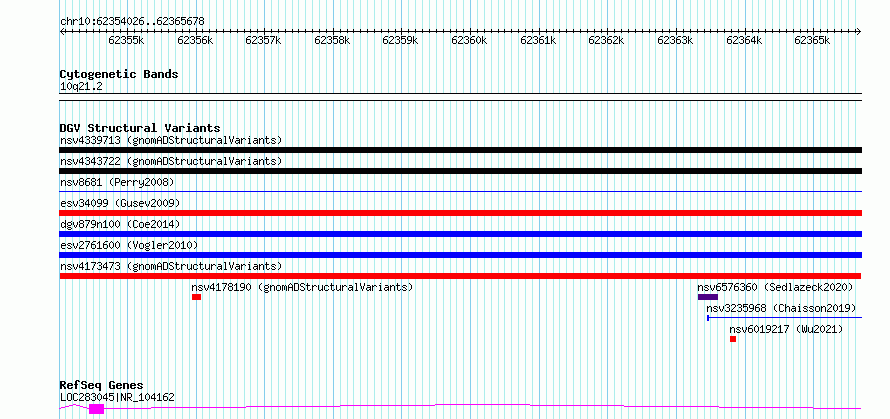Viewport: 890px width, 419px height.
Task: Click the chr10:62354026..62365678 coordinate label
Action: 132,22
